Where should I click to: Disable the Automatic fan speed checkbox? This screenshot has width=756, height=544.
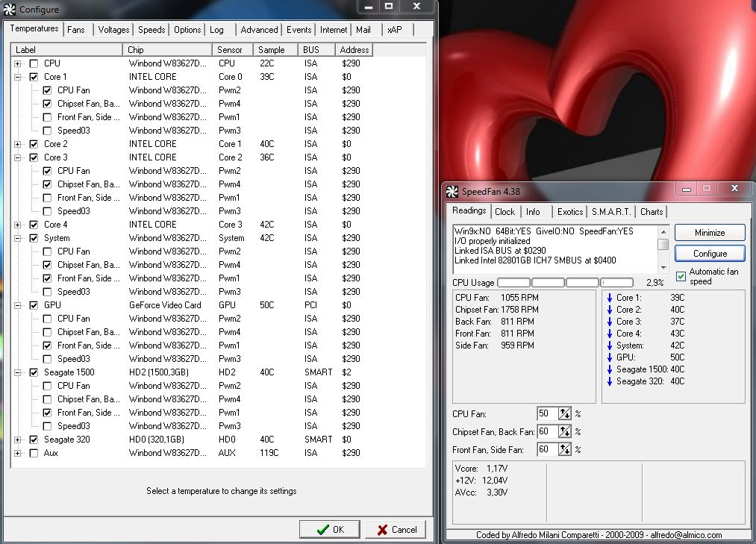pyautogui.click(x=681, y=277)
